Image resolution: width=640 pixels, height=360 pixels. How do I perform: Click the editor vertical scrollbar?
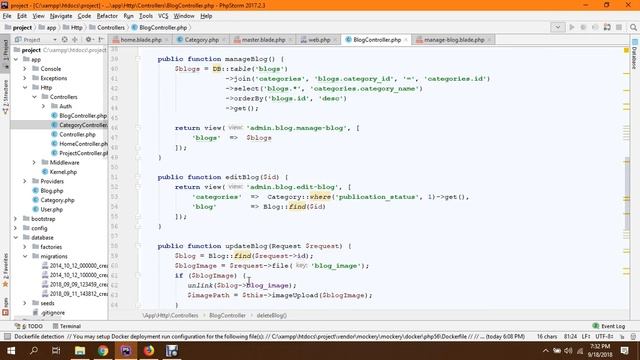click(x=627, y=193)
